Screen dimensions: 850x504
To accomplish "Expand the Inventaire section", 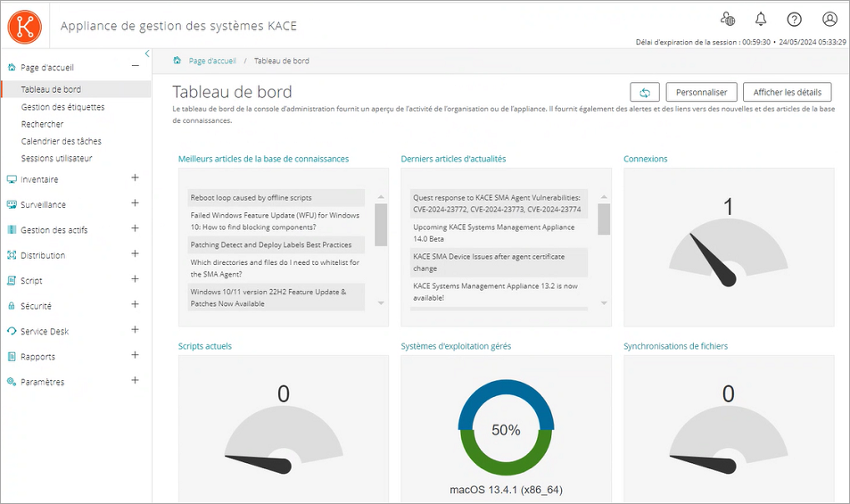I will [136, 178].
